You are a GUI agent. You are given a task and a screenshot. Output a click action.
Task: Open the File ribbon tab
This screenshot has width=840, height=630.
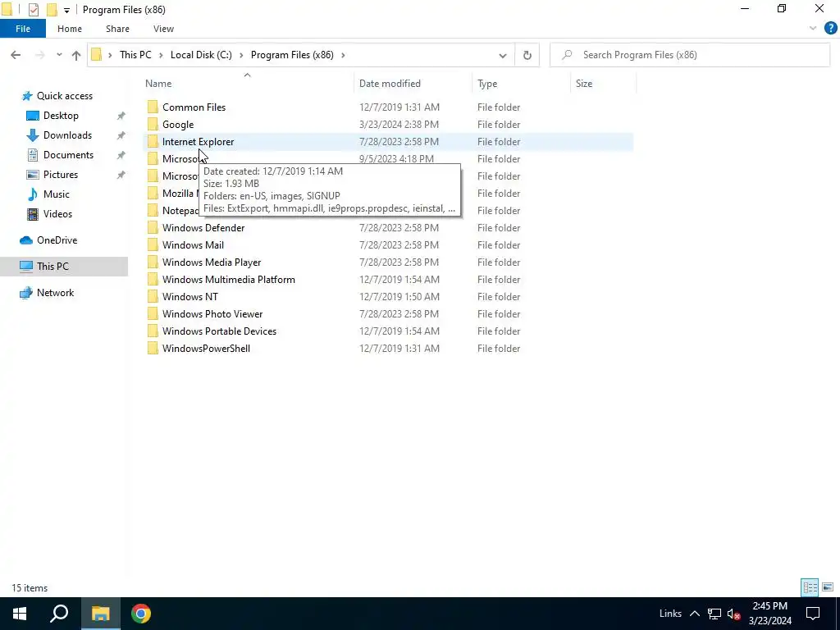22,29
